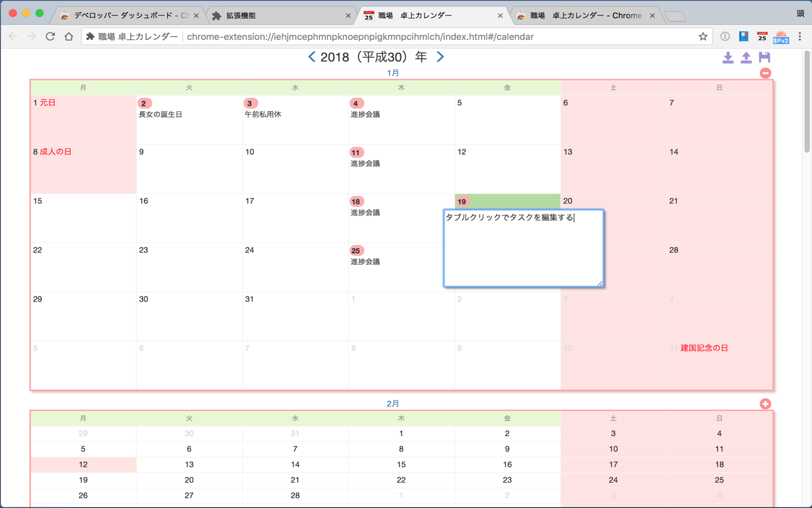Screen dimensions: 812x508
Task: Click the 1月 month heading
Action: click(393, 73)
